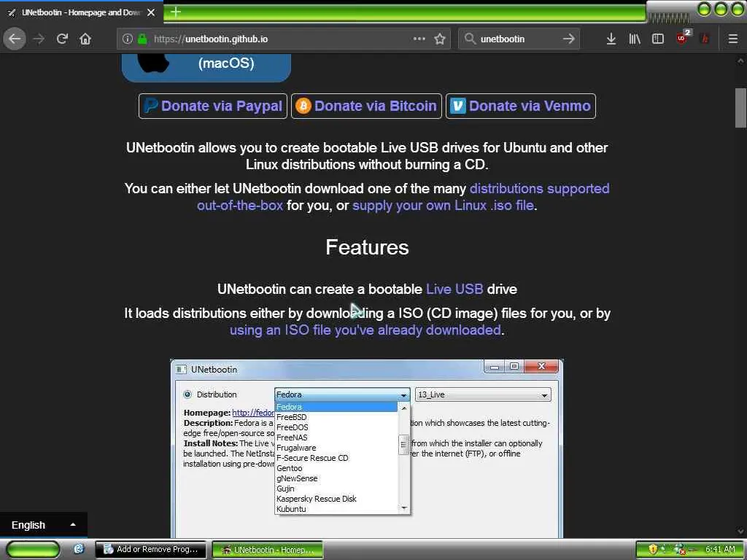
Task: Click the green secure padlock icon
Action: 142,39
